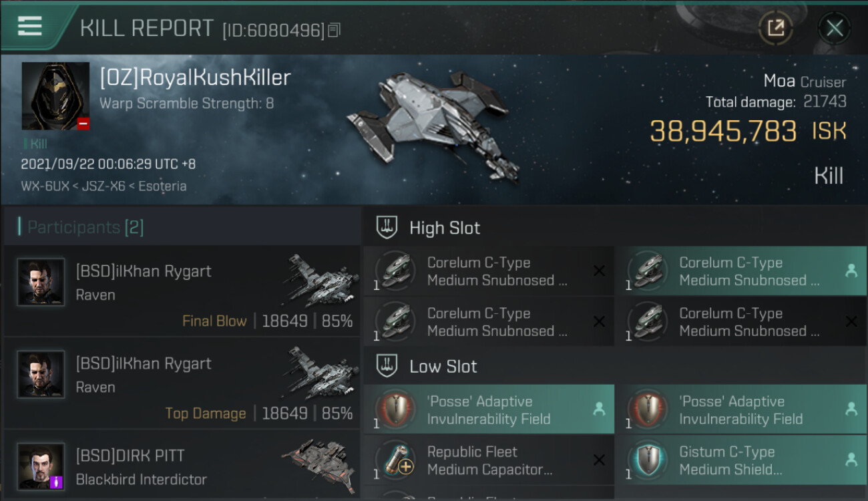Image resolution: width=868 pixels, height=501 pixels.
Task: Click the share kill report icon
Action: (x=775, y=28)
